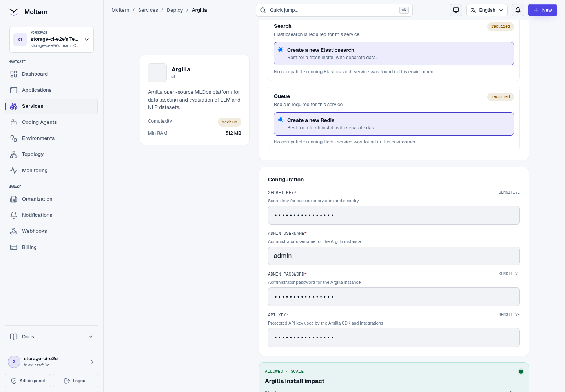Screen dimensions: 565x392
Task: Click the SENSITIVE label for API Key
Action: click(509, 315)
